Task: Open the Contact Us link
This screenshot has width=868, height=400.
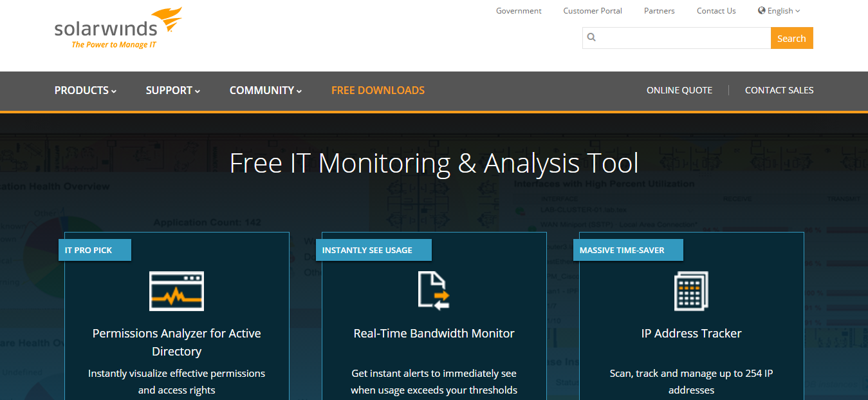Action: pos(716,10)
